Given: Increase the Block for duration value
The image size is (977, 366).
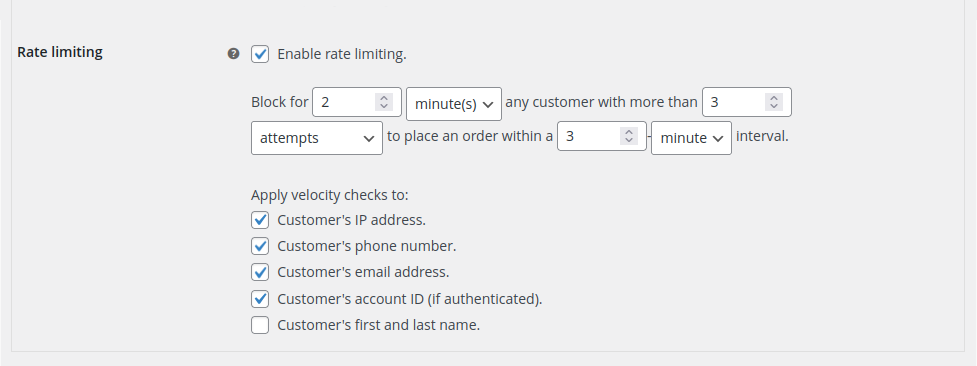Looking at the screenshot, I should [384, 97].
